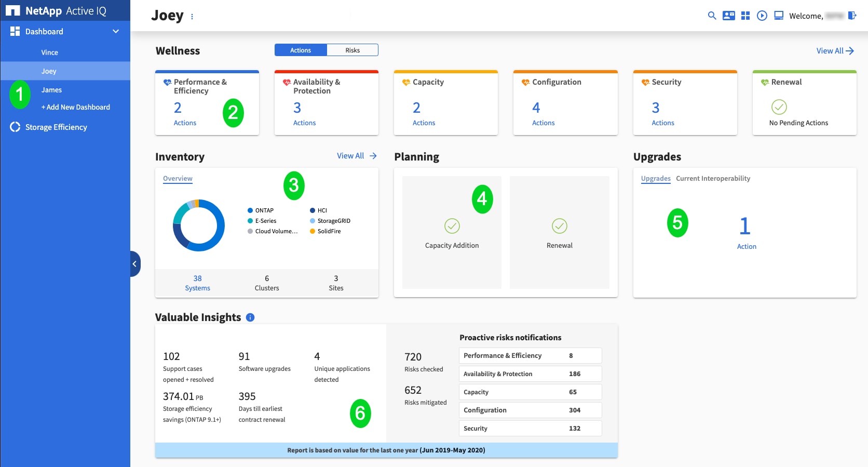Open the Upgrades tab

click(656, 178)
